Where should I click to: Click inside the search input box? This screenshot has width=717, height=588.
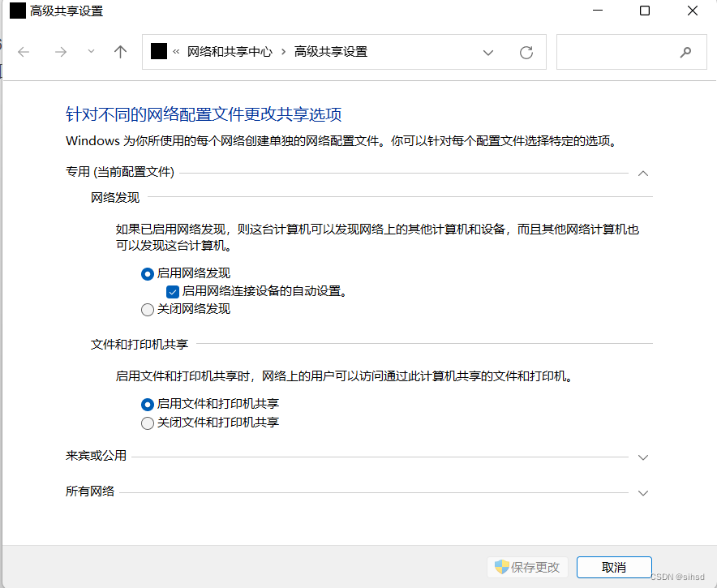pos(625,52)
